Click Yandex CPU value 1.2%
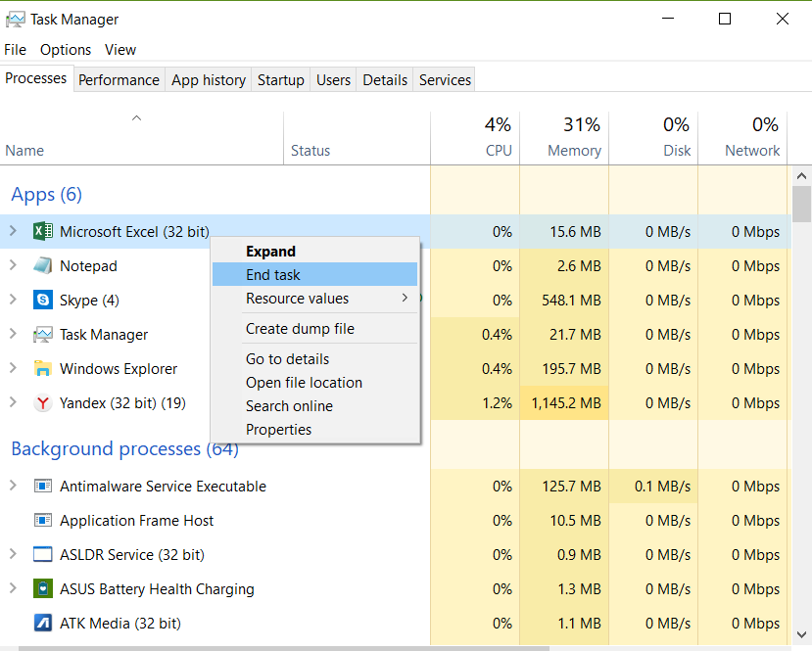The image size is (812, 651). tap(498, 402)
